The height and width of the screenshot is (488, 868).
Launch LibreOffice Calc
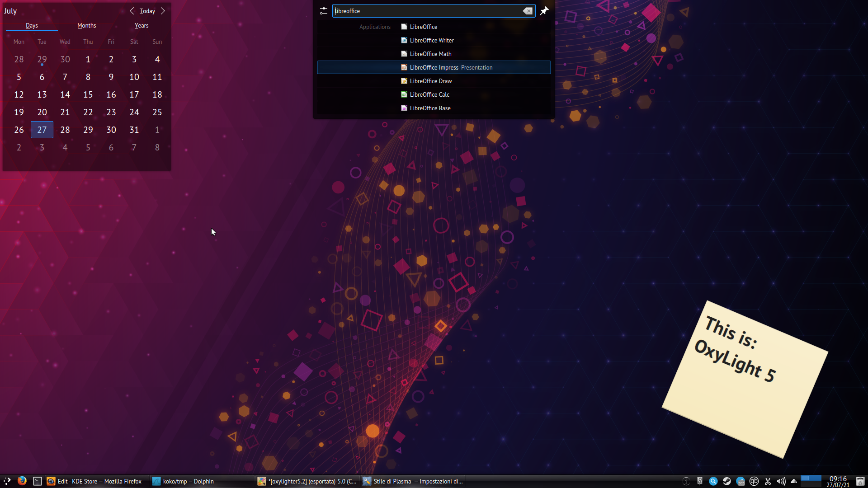tap(434, 94)
